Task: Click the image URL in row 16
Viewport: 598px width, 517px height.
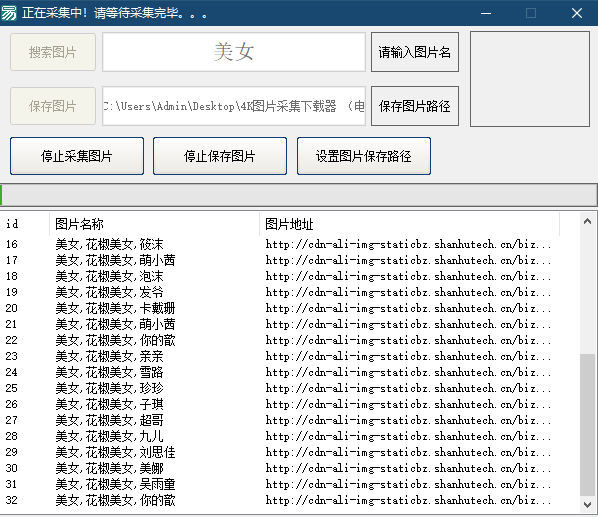Action: 408,244
